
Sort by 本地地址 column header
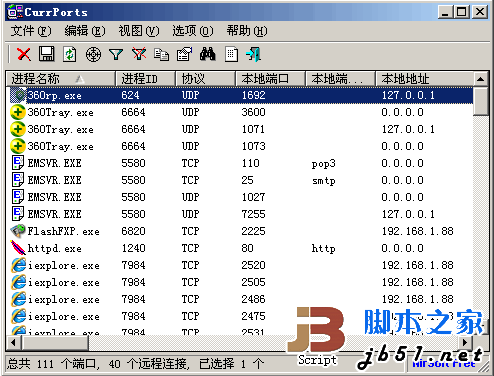424,79
